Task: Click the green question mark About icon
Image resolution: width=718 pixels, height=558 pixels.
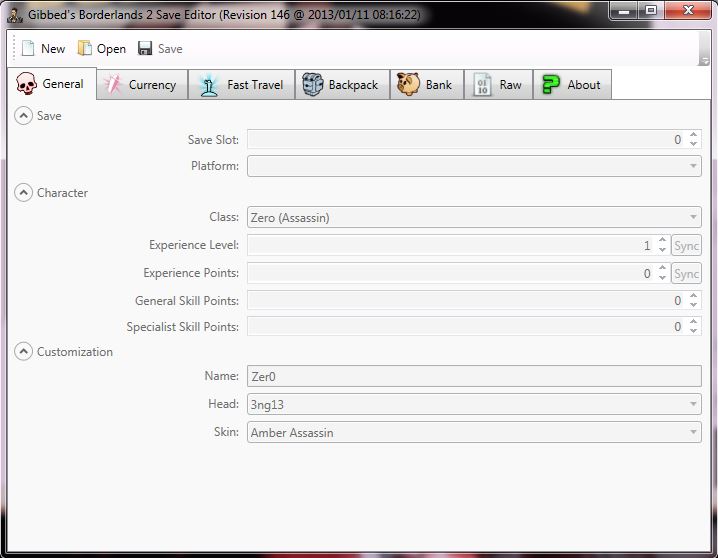Action: [x=550, y=85]
